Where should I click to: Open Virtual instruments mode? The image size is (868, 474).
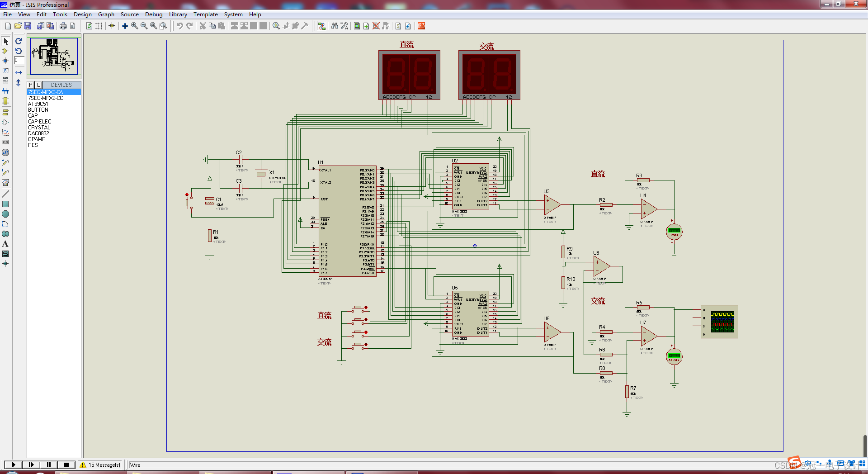(5, 182)
